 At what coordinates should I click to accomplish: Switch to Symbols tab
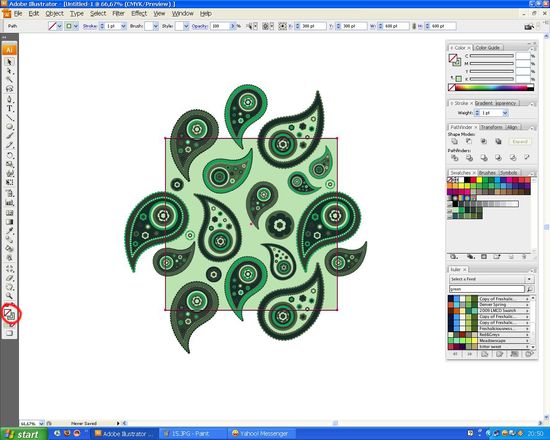(508, 173)
